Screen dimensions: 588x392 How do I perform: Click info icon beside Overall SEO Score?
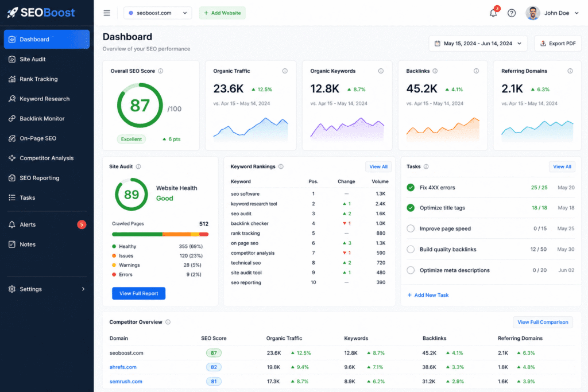click(x=161, y=71)
